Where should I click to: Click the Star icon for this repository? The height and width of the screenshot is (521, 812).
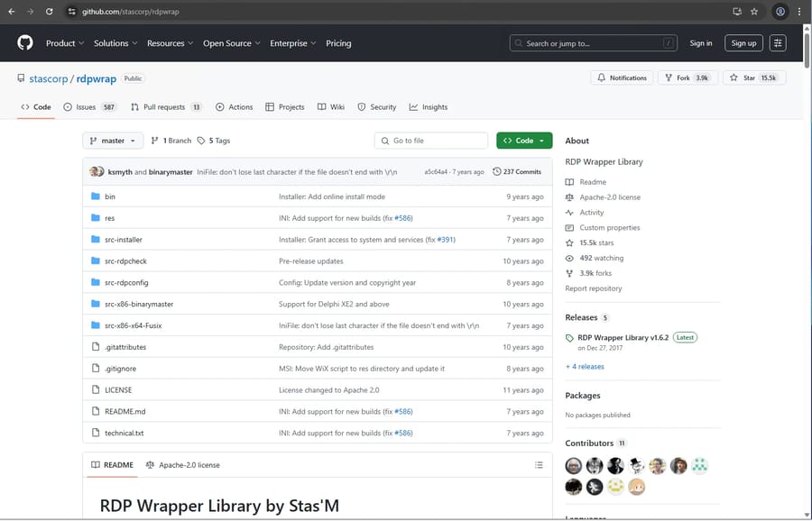(734, 78)
